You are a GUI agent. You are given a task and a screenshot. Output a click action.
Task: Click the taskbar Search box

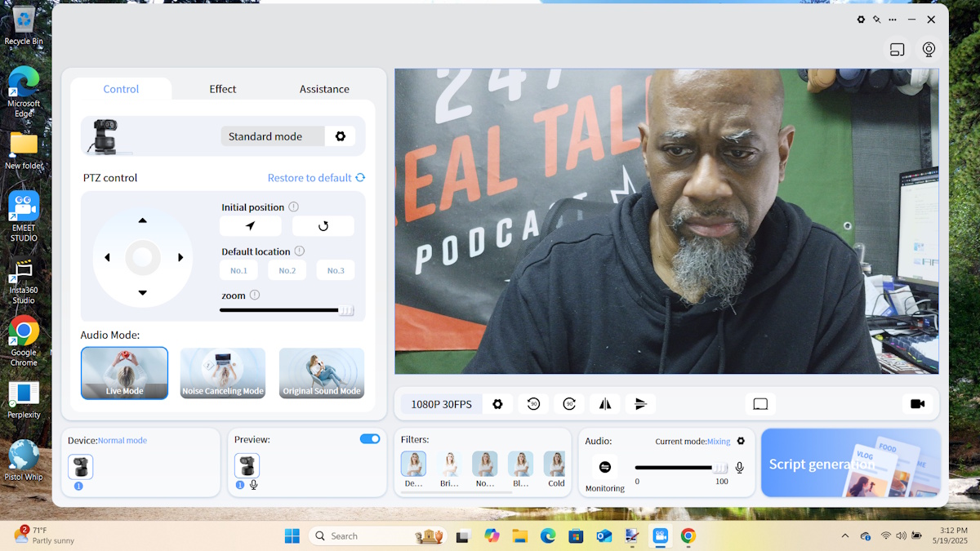point(378,535)
